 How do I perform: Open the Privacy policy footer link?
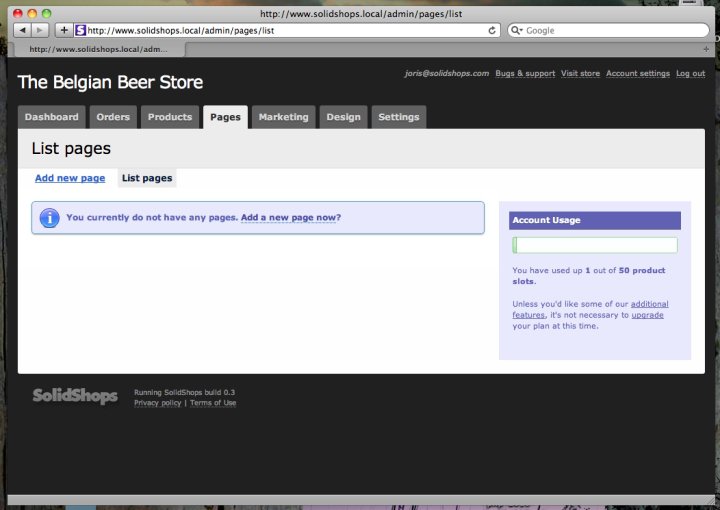click(158, 403)
